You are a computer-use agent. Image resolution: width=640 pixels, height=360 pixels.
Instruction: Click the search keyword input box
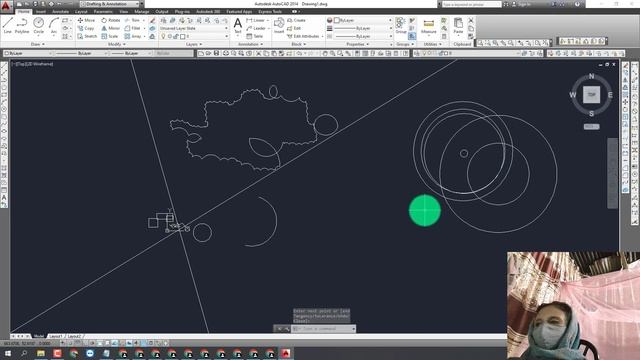click(471, 4)
